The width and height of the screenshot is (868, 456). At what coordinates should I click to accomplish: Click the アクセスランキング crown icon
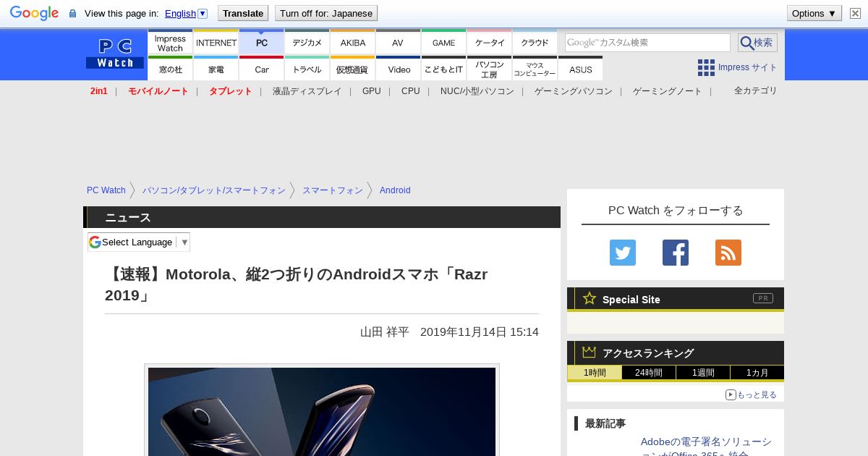[x=590, y=352]
